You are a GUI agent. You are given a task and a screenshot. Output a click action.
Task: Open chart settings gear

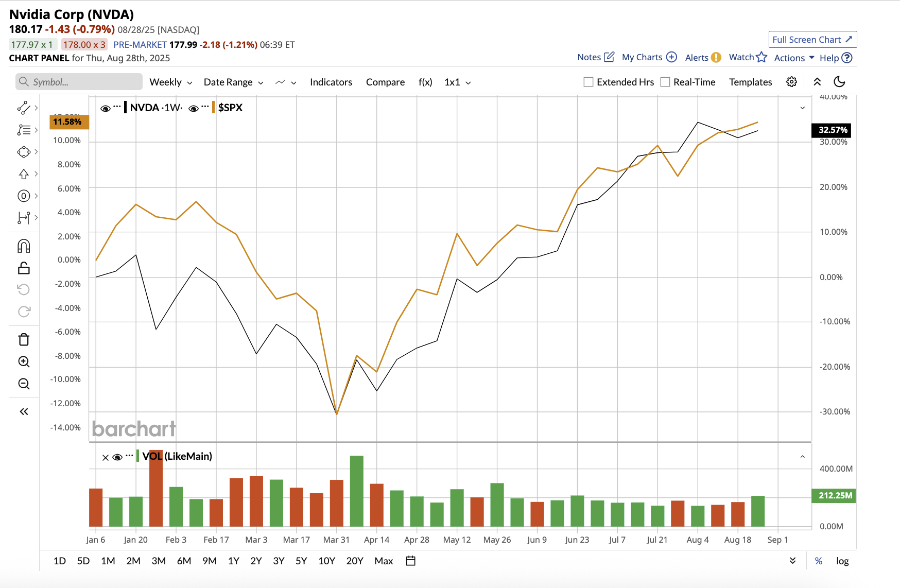point(792,82)
